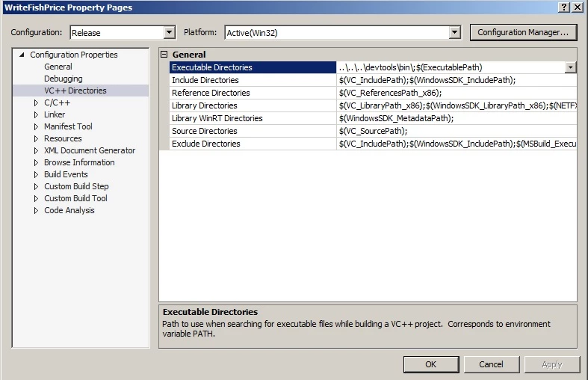
Task: Expand Code Analysis node arrow
Action: pyautogui.click(x=36, y=211)
